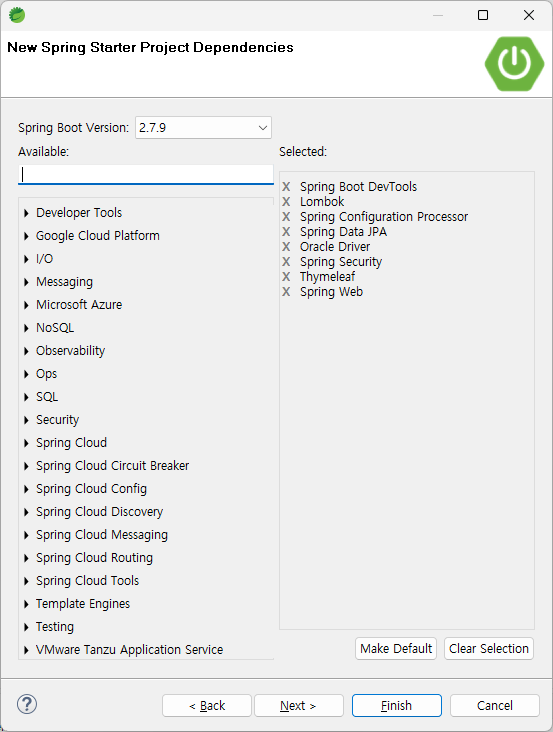Expand the Messaging category
This screenshot has width=553, height=732.
coord(26,282)
